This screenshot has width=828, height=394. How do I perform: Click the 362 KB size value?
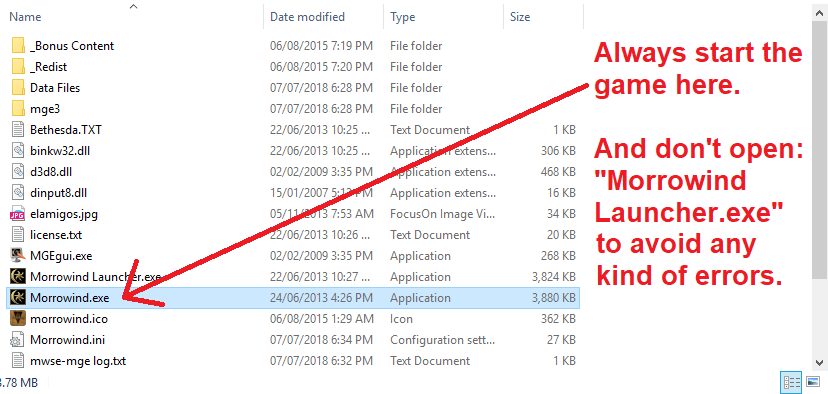[559, 318]
